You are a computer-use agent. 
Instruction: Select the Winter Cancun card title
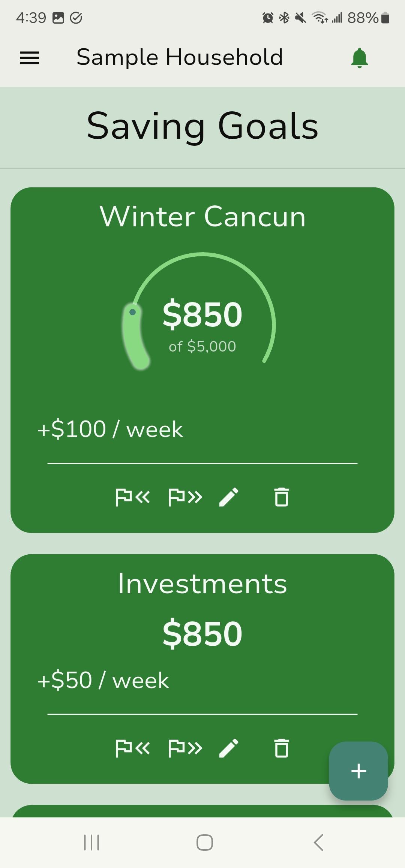pyautogui.click(x=202, y=217)
